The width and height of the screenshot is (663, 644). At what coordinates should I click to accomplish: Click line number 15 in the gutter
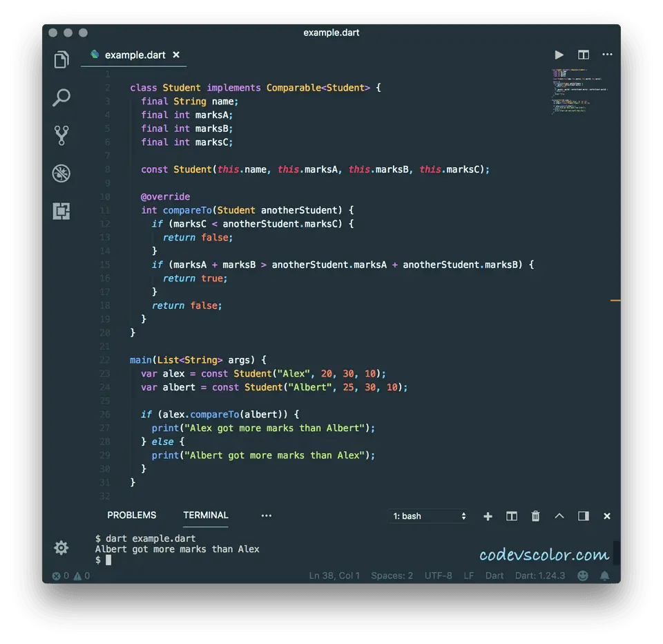[x=105, y=265]
